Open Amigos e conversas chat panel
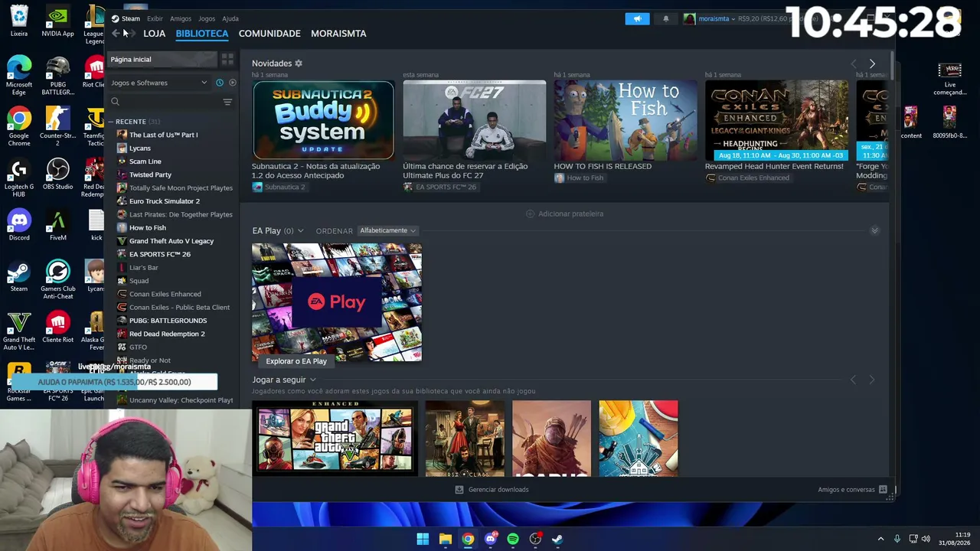 coord(852,490)
